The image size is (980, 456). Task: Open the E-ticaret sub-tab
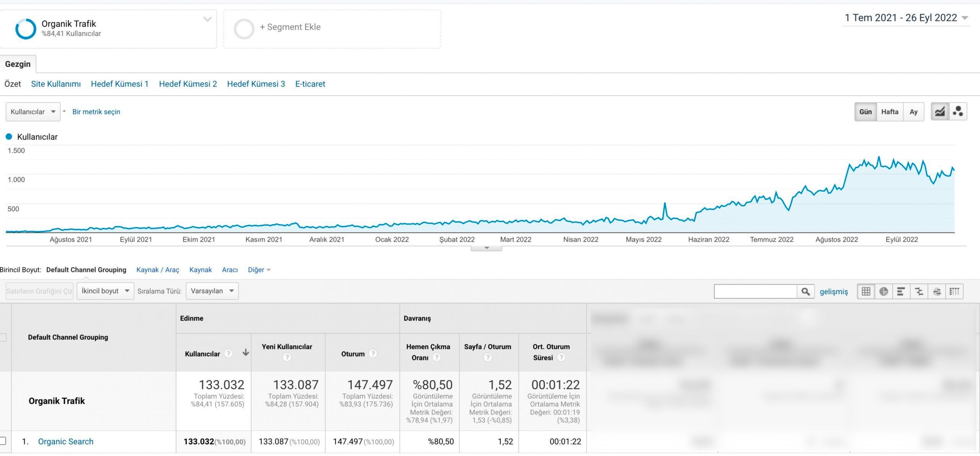pos(310,84)
